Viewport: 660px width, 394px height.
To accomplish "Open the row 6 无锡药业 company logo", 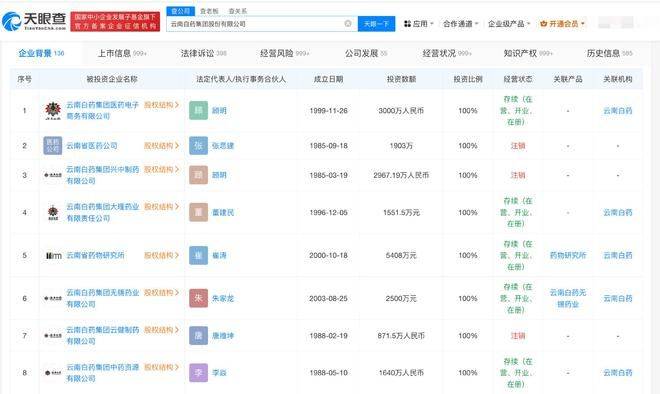I will (x=53, y=298).
